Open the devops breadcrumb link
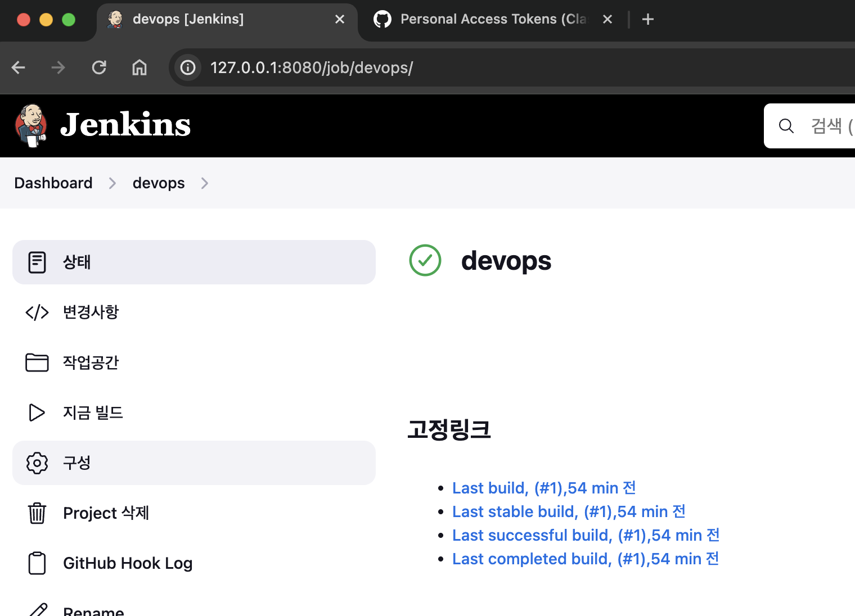The height and width of the screenshot is (616, 855). pos(159,183)
